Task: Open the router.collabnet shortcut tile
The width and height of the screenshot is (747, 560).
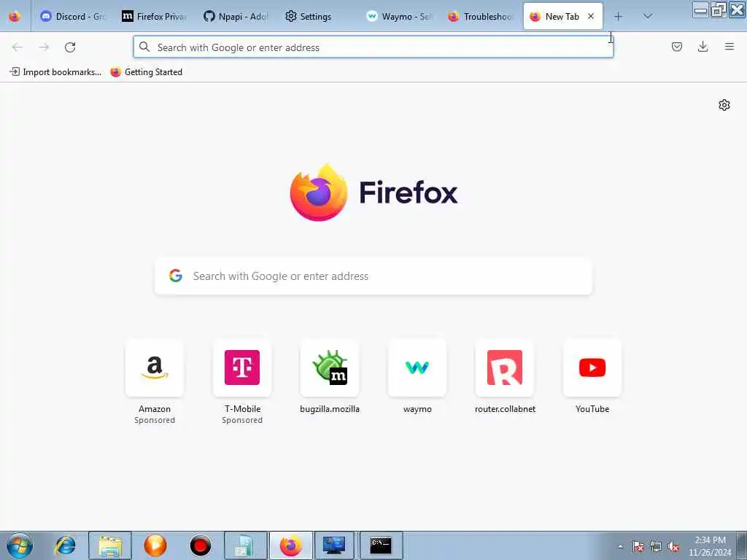Action: 505,367
